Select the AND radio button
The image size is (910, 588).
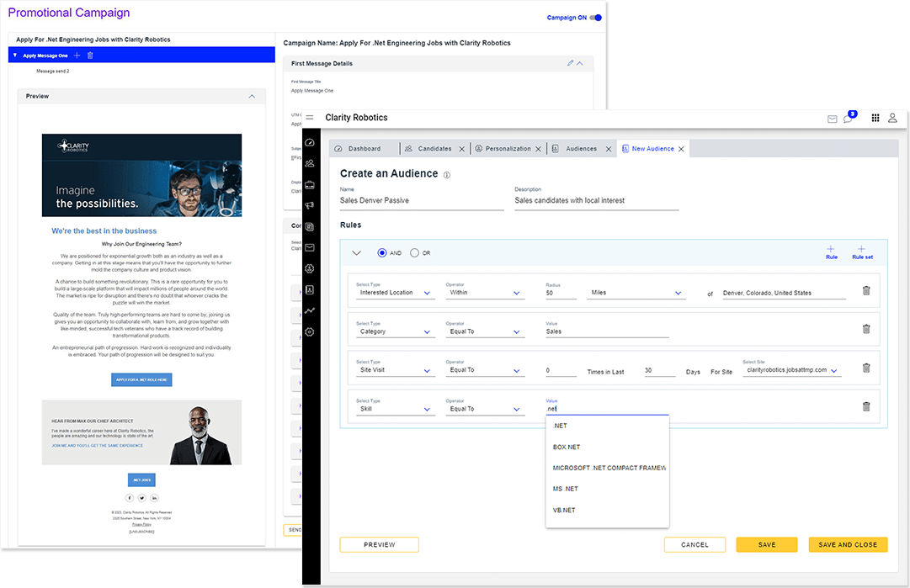coord(382,253)
